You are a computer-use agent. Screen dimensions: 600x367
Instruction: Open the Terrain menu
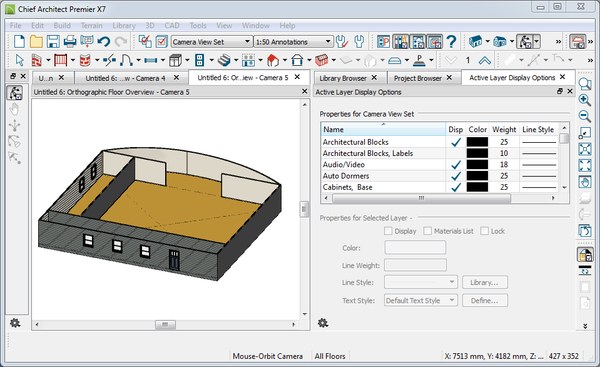[91, 26]
